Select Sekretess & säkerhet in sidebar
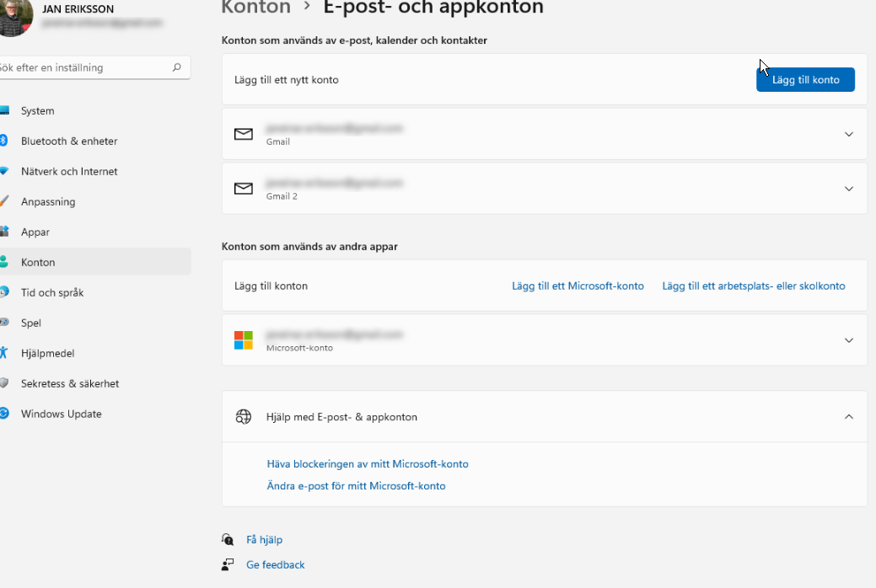The height and width of the screenshot is (588, 876). [x=70, y=383]
